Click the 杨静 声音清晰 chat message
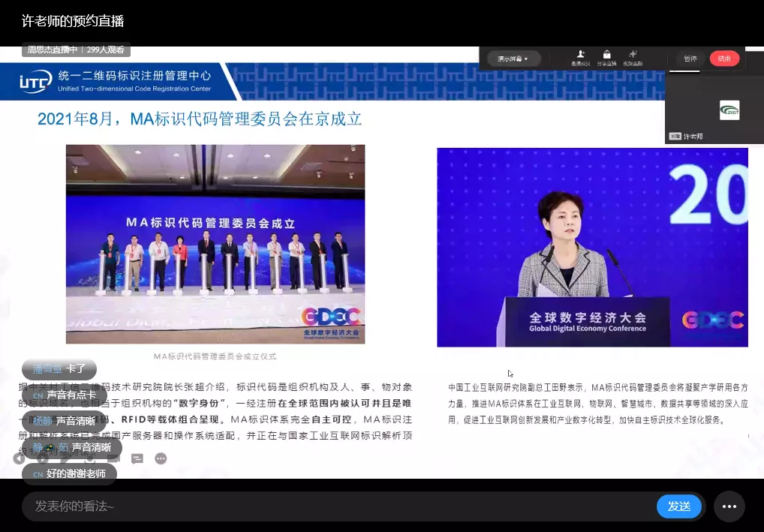Viewport: 764px width, 532px height. [x=65, y=421]
